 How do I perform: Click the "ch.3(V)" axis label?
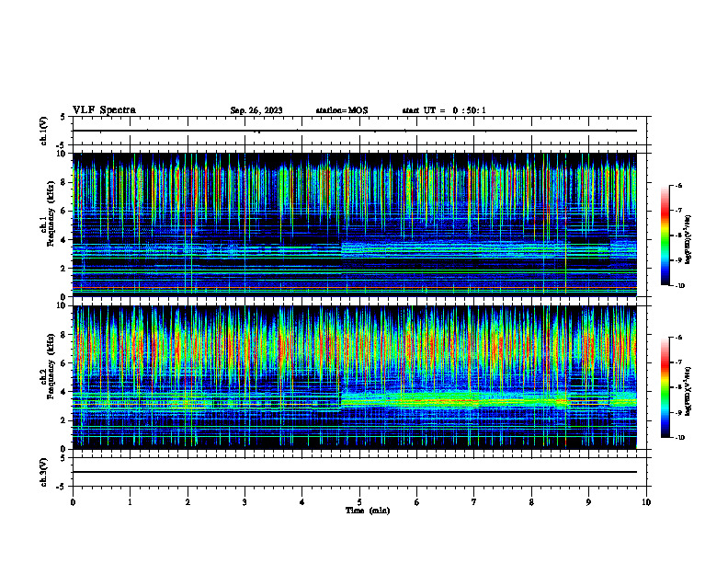44,472
